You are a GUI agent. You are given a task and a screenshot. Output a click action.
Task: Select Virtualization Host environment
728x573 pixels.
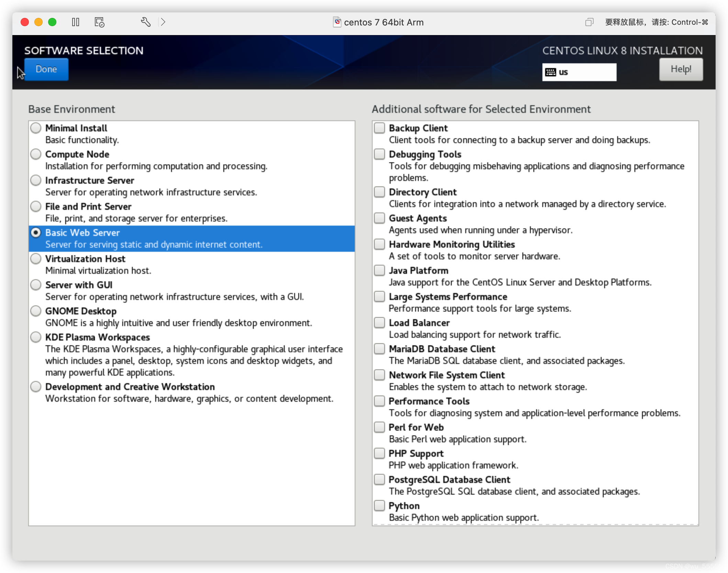pos(36,259)
